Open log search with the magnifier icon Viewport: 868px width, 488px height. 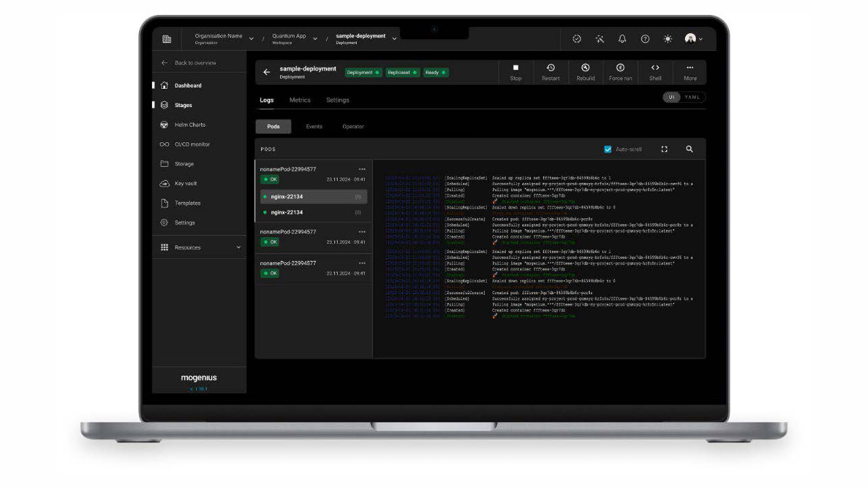[x=689, y=148]
